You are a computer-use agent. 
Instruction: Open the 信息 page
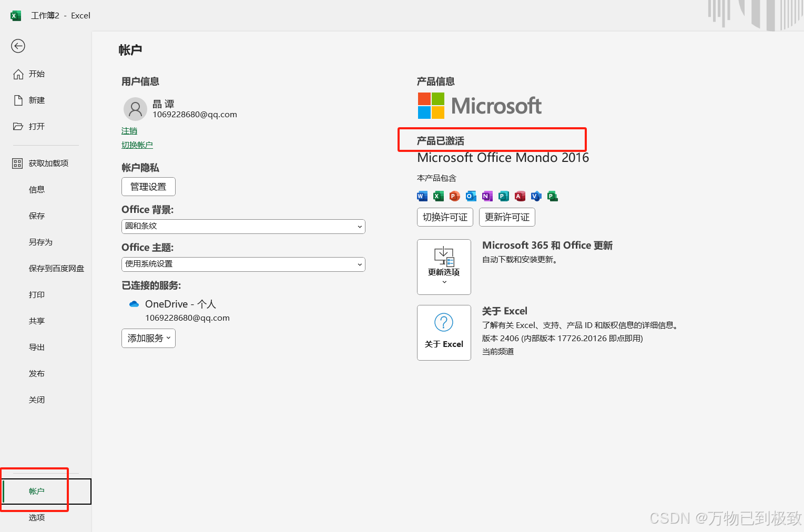tap(37, 190)
